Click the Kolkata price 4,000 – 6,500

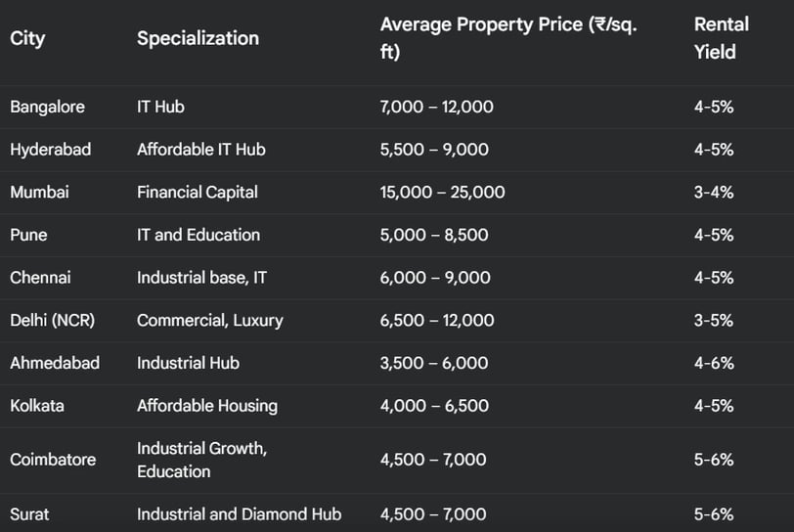point(434,406)
